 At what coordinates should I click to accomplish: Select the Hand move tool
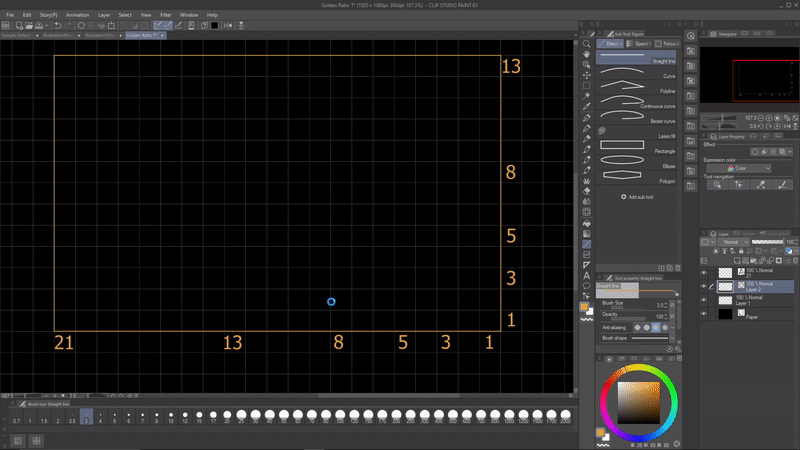coord(587,54)
